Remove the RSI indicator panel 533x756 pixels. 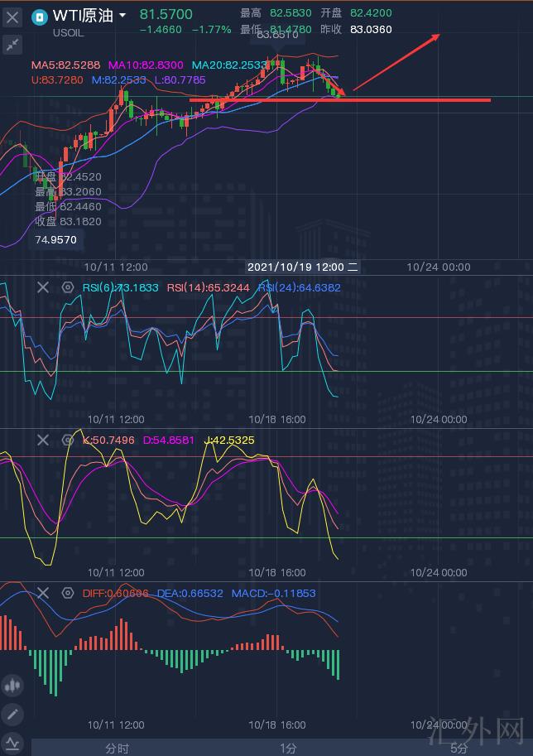click(43, 287)
